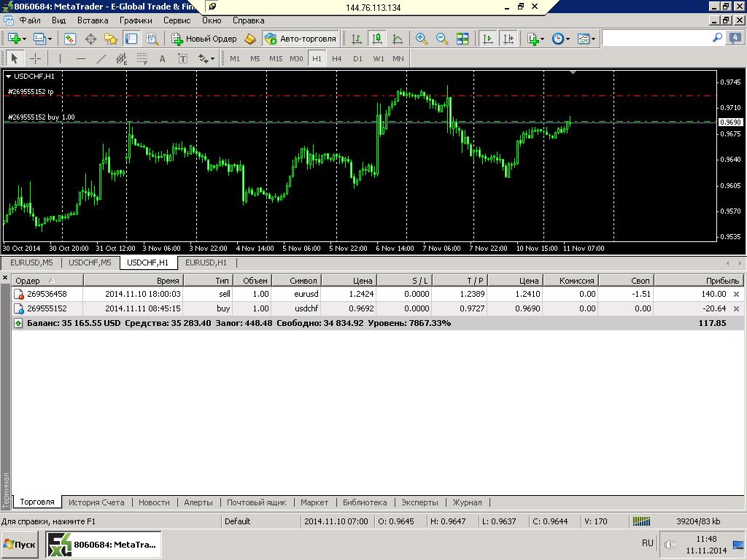Tile chart windows icon

coord(462,39)
